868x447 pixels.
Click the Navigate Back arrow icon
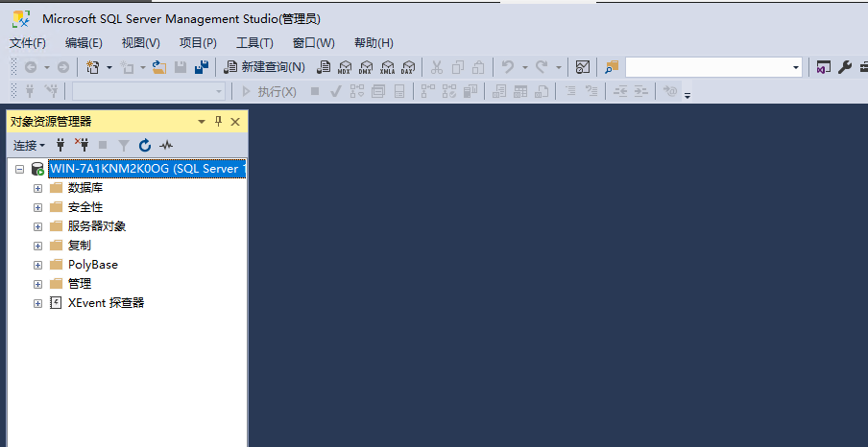[x=31, y=67]
